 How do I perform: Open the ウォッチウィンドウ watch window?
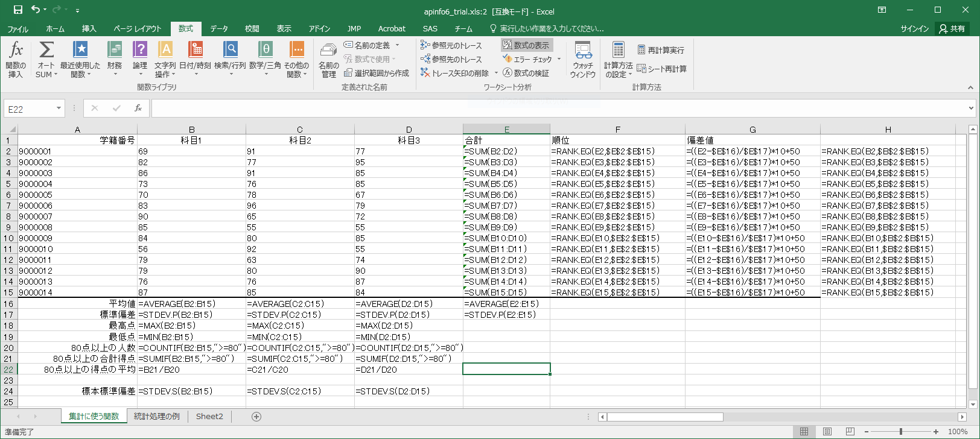(x=582, y=59)
